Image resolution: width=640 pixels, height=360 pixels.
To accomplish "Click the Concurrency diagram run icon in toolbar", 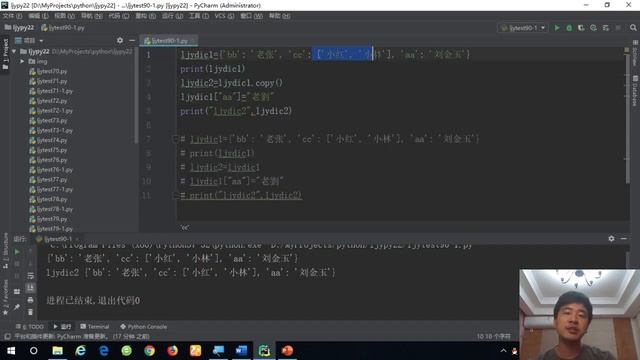I will coord(606,28).
